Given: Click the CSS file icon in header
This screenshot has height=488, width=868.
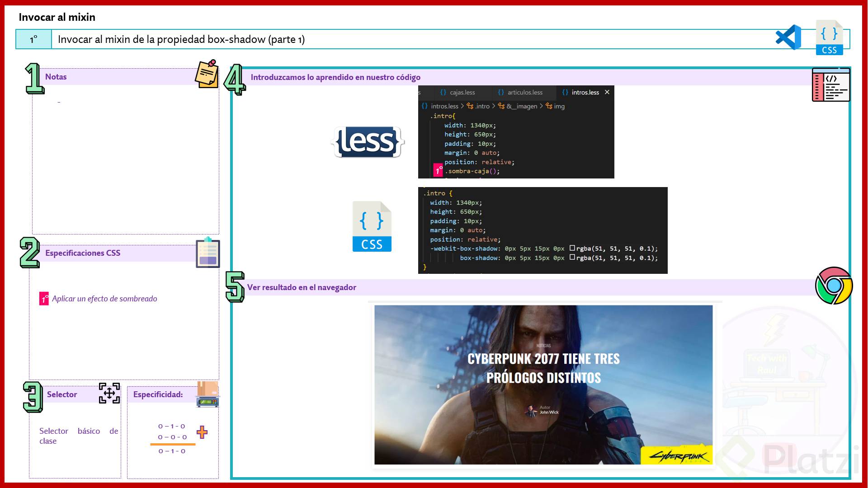Looking at the screenshot, I should [x=829, y=38].
